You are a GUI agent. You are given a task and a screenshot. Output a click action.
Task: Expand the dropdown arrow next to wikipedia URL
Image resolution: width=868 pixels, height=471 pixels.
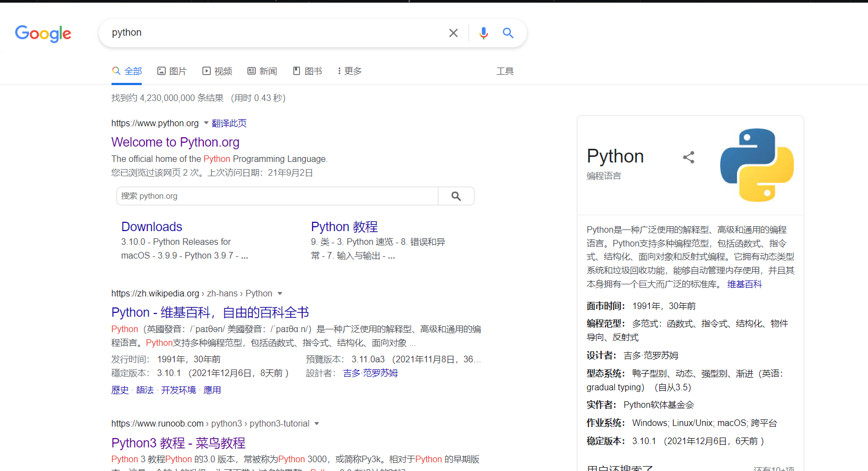coord(280,293)
